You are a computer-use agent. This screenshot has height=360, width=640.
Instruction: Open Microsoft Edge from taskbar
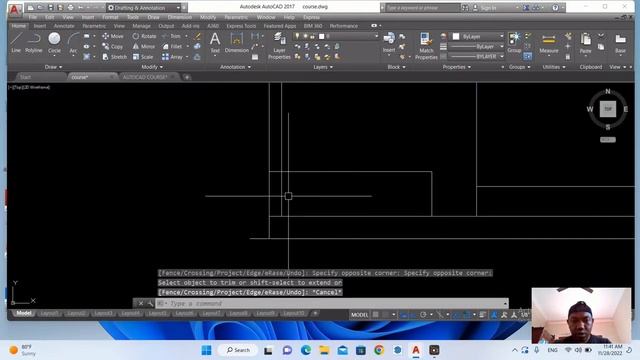[x=306, y=350]
